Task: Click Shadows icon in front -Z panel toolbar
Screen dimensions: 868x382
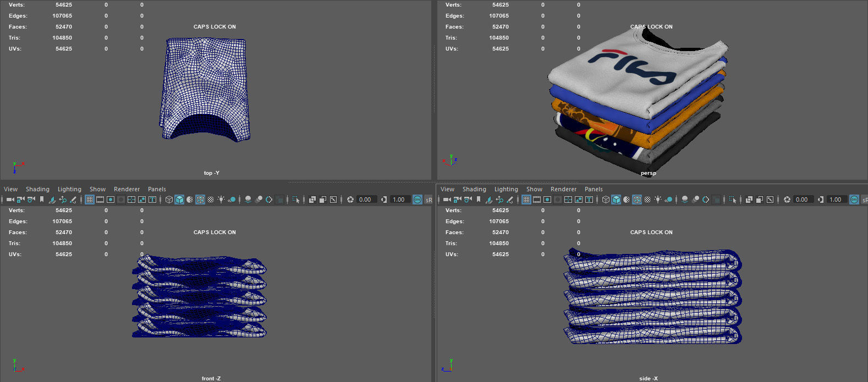Action: point(232,200)
